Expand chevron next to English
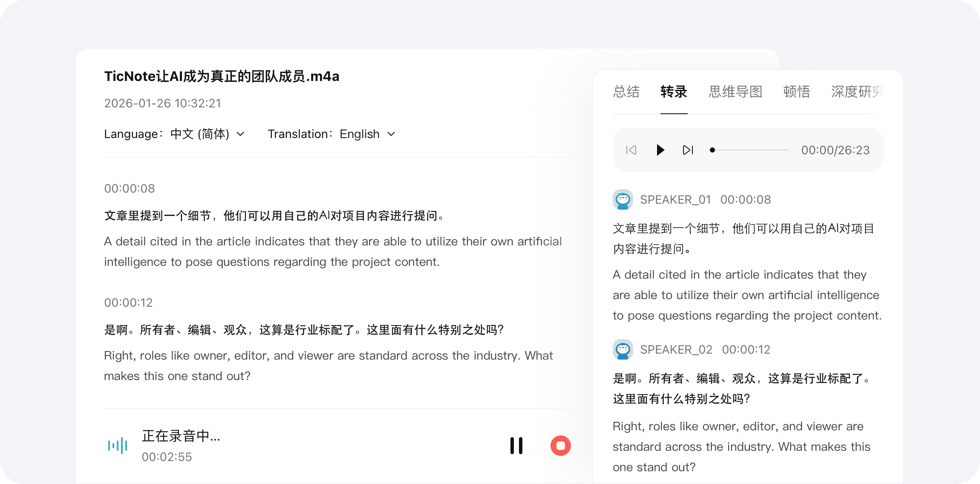 391,134
